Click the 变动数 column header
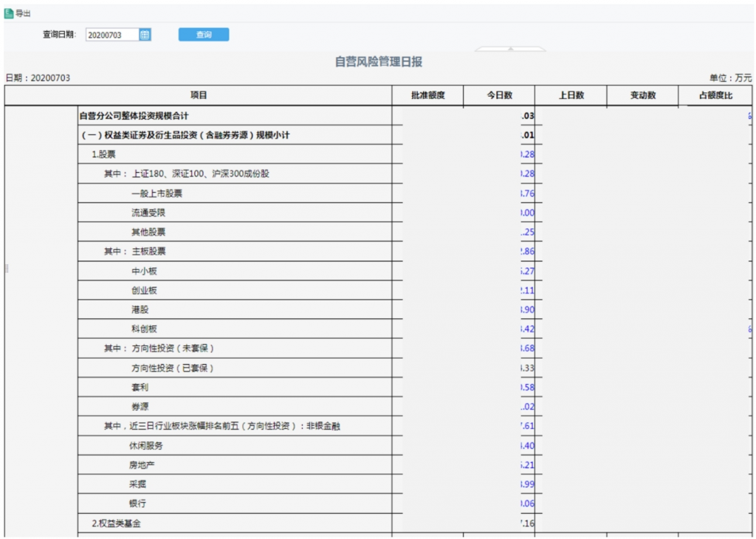This screenshot has height=539, width=756. [643, 95]
